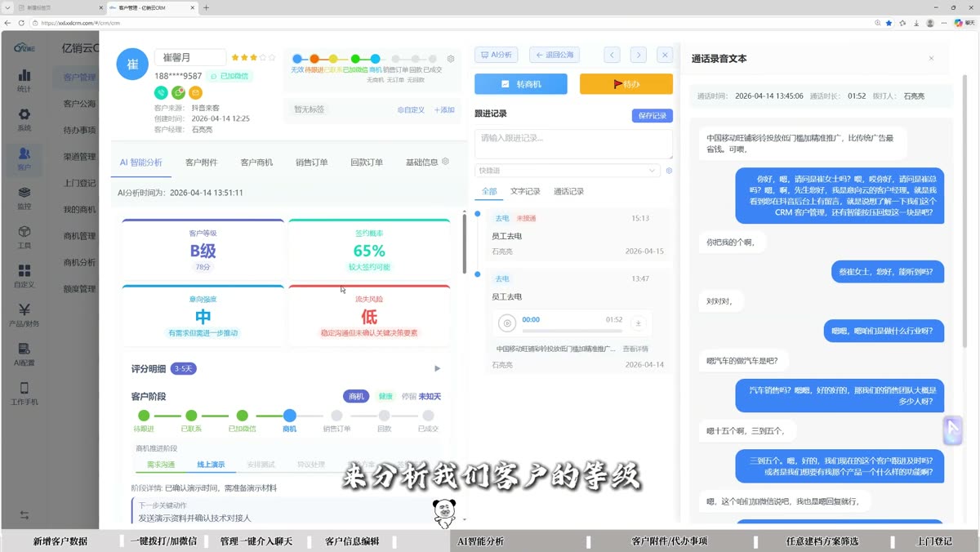Open 工具 tools sidebar icon

(24, 238)
